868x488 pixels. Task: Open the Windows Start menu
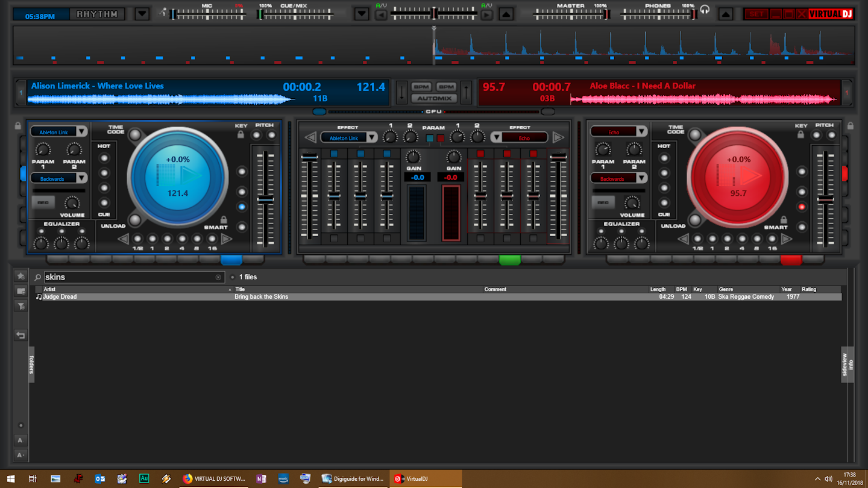pos(11,478)
